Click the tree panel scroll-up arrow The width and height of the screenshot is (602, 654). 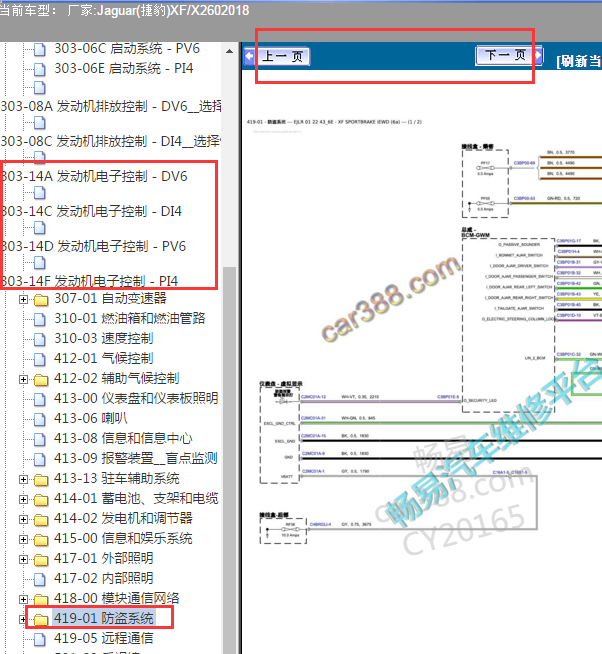[229, 51]
